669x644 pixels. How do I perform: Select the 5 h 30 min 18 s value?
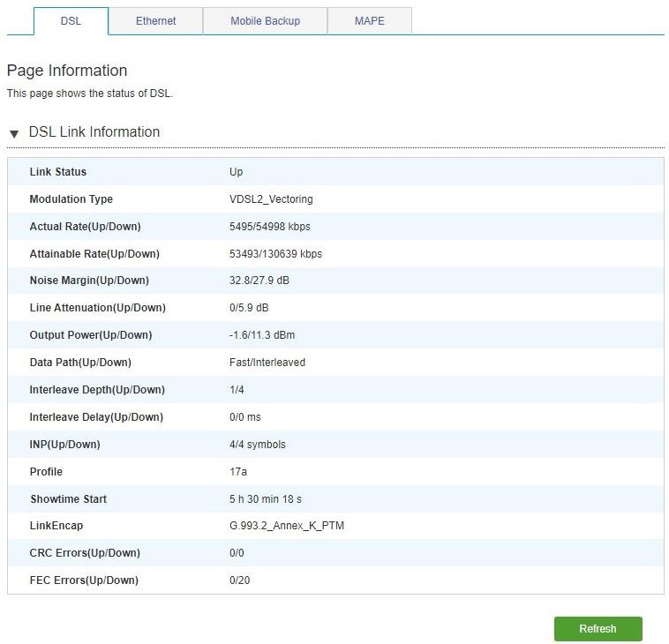(266, 499)
